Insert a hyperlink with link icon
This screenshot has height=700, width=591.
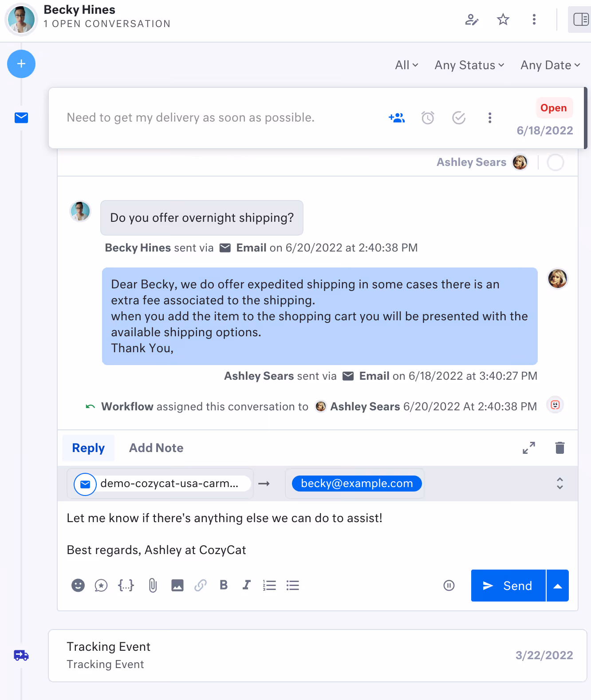pyautogui.click(x=201, y=586)
